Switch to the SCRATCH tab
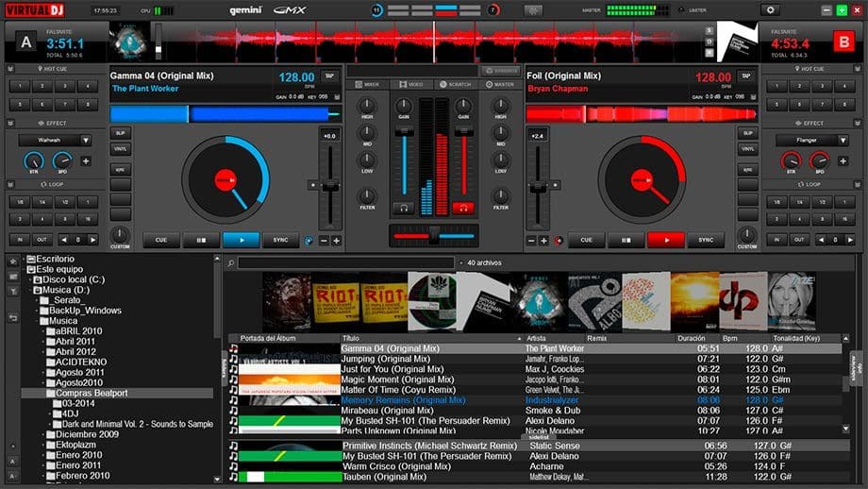Image resolution: width=868 pixels, height=489 pixels. (455, 85)
